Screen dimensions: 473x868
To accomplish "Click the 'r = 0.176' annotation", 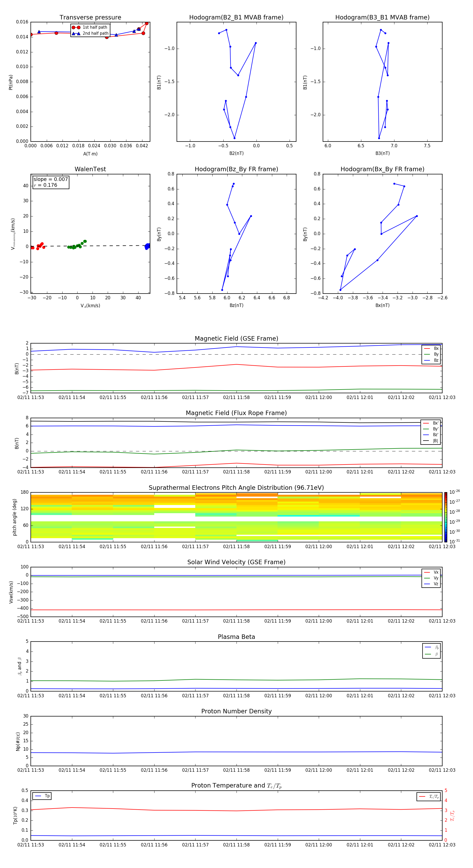I will (x=46, y=185).
